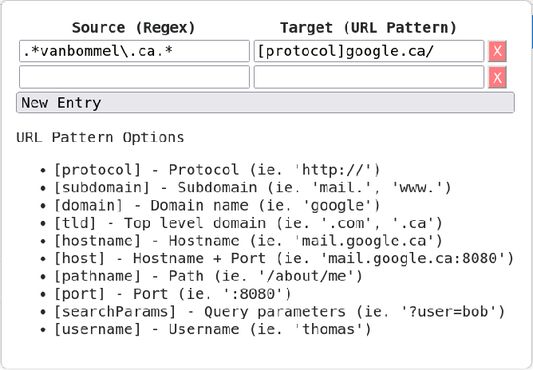Select the [host] Hostname + Port line

[x=284, y=258]
